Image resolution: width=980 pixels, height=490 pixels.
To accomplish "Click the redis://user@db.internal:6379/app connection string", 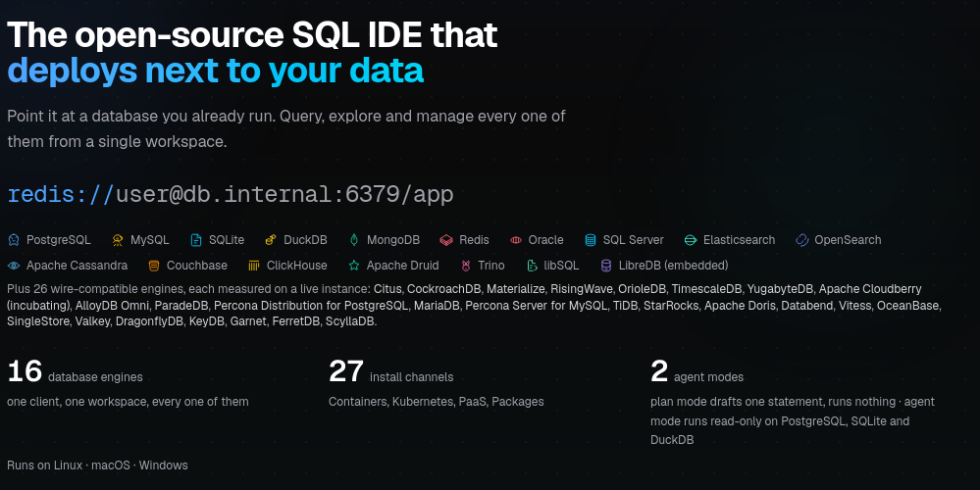I will point(231,194).
